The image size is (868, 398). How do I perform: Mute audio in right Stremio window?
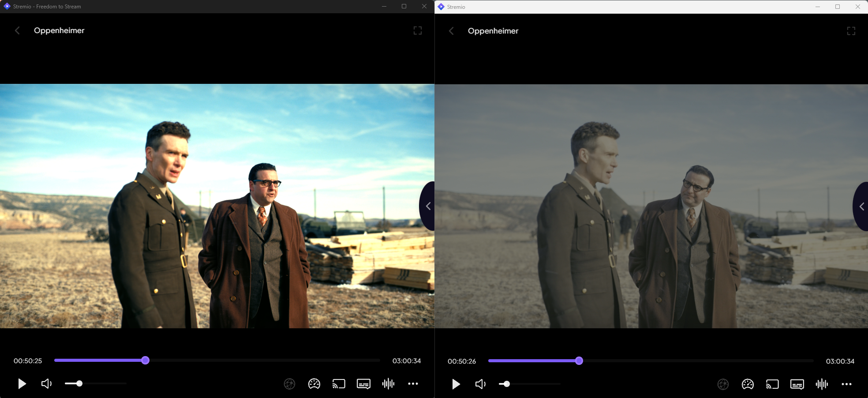pyautogui.click(x=480, y=384)
